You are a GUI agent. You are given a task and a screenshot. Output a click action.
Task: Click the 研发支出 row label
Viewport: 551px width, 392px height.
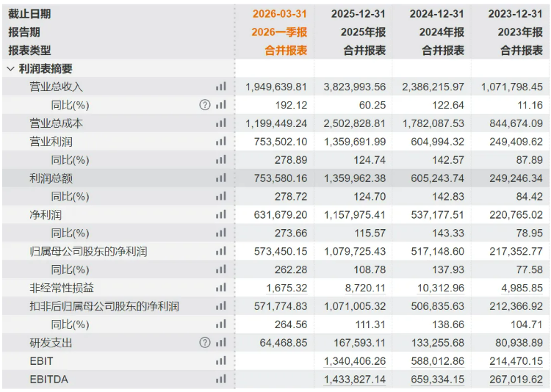(51, 343)
